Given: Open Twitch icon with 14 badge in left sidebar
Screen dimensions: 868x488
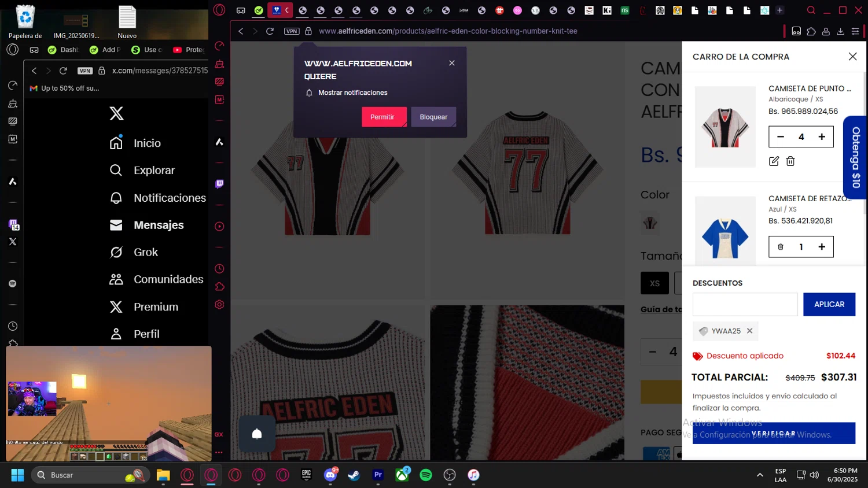Looking at the screenshot, I should [14, 224].
